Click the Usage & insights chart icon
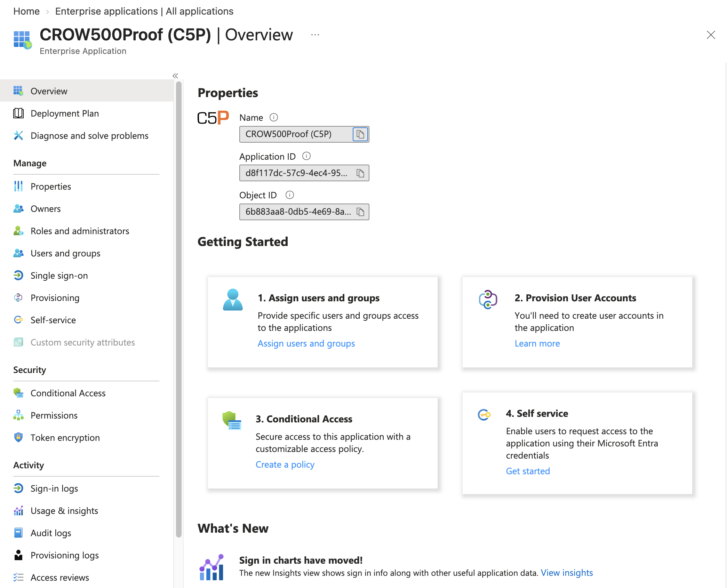This screenshot has width=727, height=588. tap(18, 511)
